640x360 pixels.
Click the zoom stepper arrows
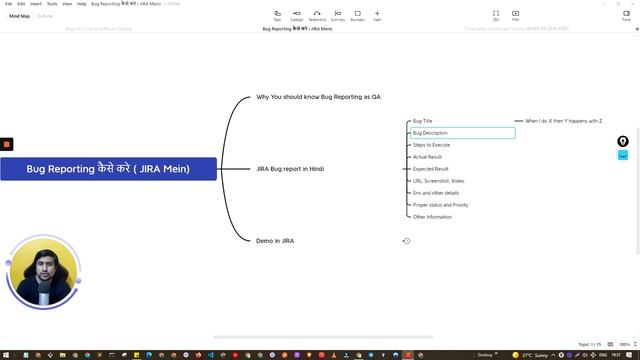pyautogui.click(x=635, y=344)
